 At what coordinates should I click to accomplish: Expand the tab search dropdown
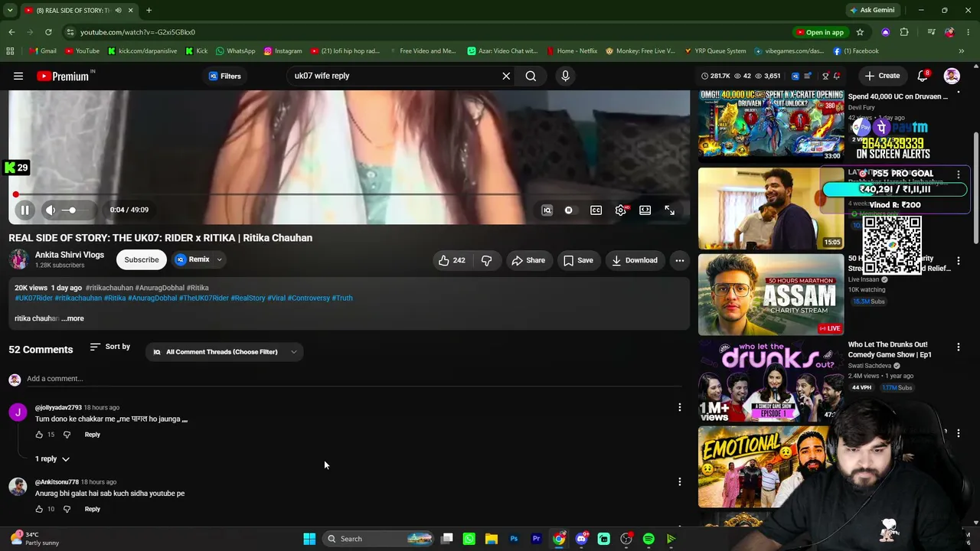click(x=10, y=10)
